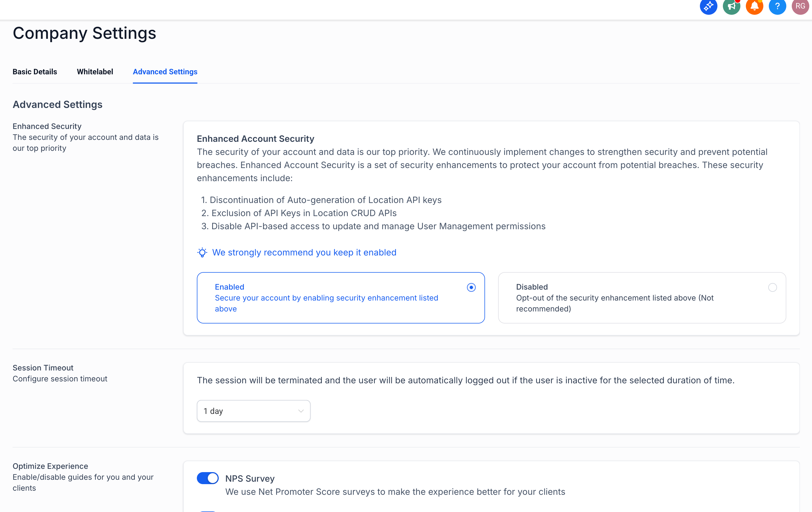This screenshot has width=812, height=512.
Task: Switch to the Whitelabel tab
Action: (x=95, y=72)
